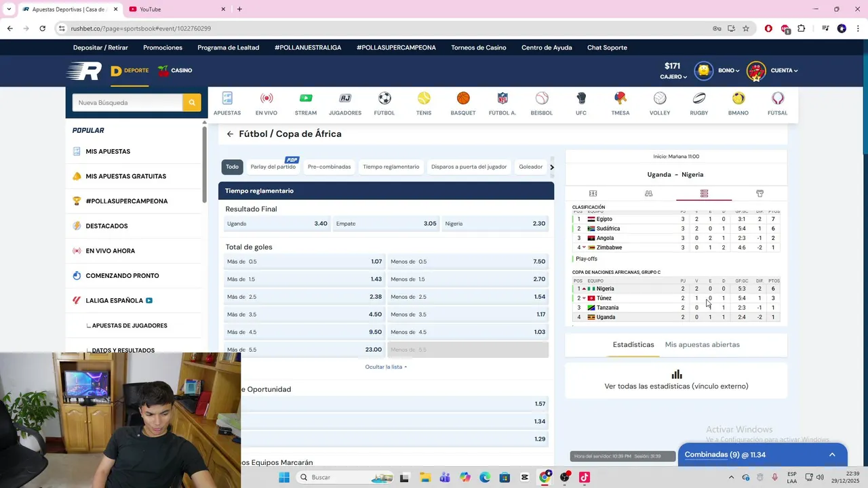The width and height of the screenshot is (868, 488).
Task: Select the Beisbol icon
Action: [542, 98]
